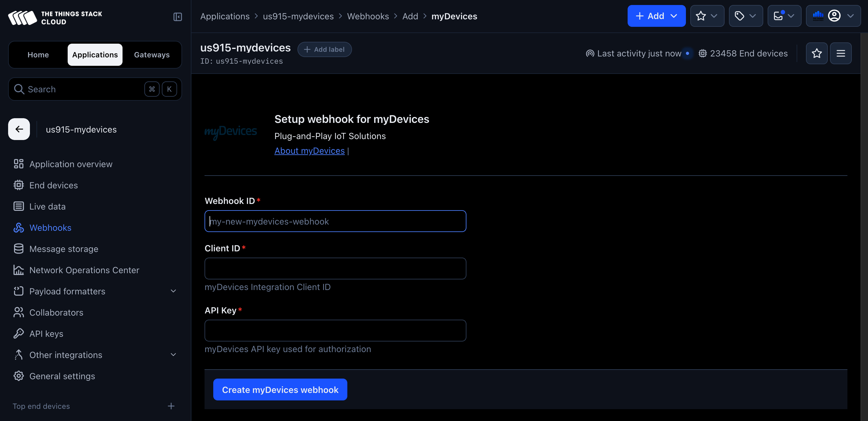This screenshot has width=868, height=421.
Task: Switch to the Home tab
Action: click(x=38, y=55)
